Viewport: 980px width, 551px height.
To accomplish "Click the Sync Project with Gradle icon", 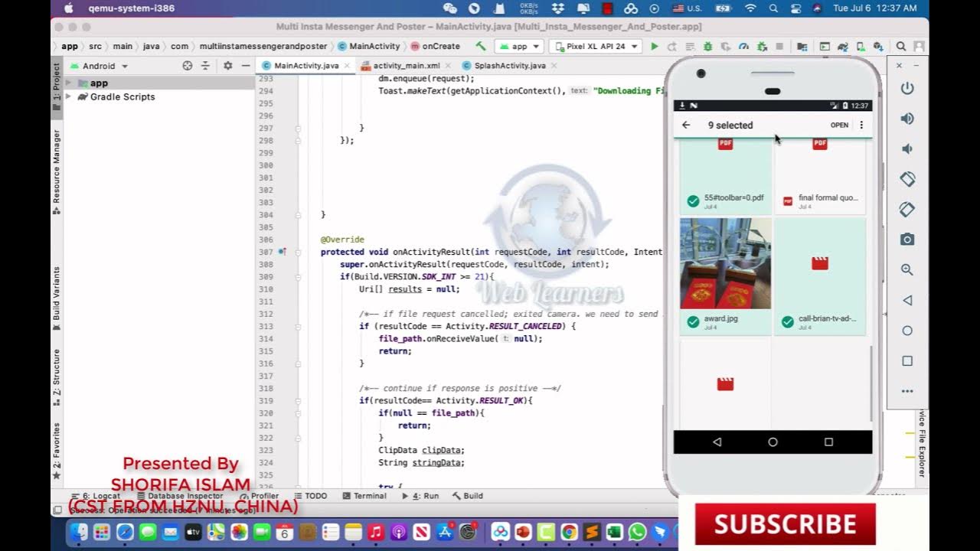I will 842,47.
